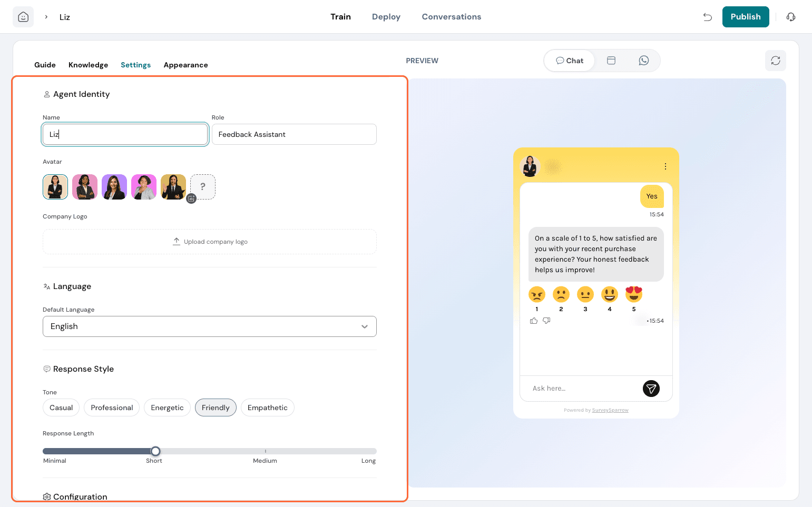The width and height of the screenshot is (812, 507).
Task: Click the Publish button
Action: (745, 17)
